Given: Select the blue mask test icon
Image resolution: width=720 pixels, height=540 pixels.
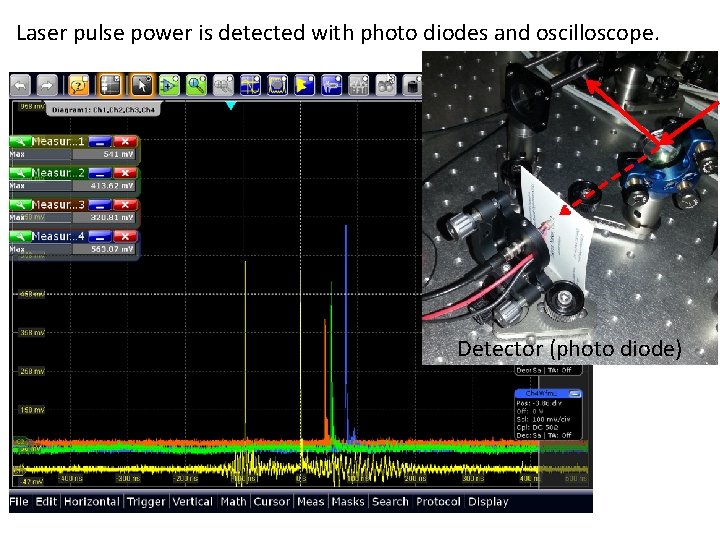Looking at the screenshot, I should 277,85.
